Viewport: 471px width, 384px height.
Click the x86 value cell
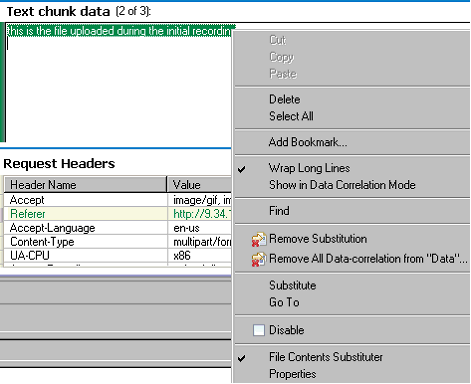[199, 256]
